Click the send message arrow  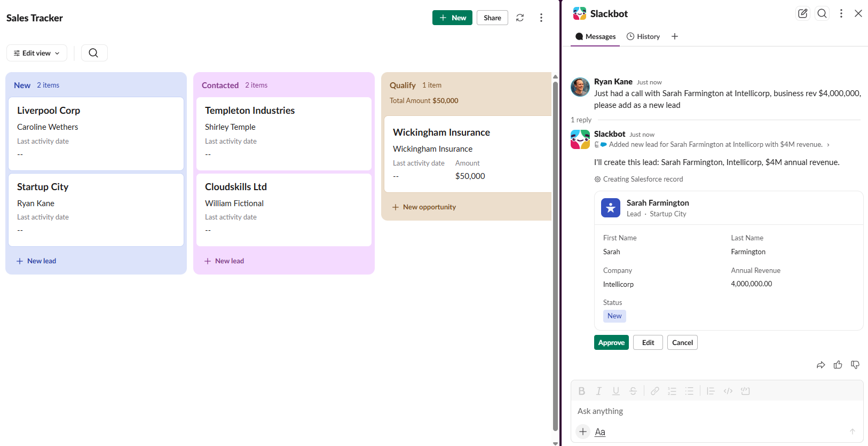(x=853, y=432)
